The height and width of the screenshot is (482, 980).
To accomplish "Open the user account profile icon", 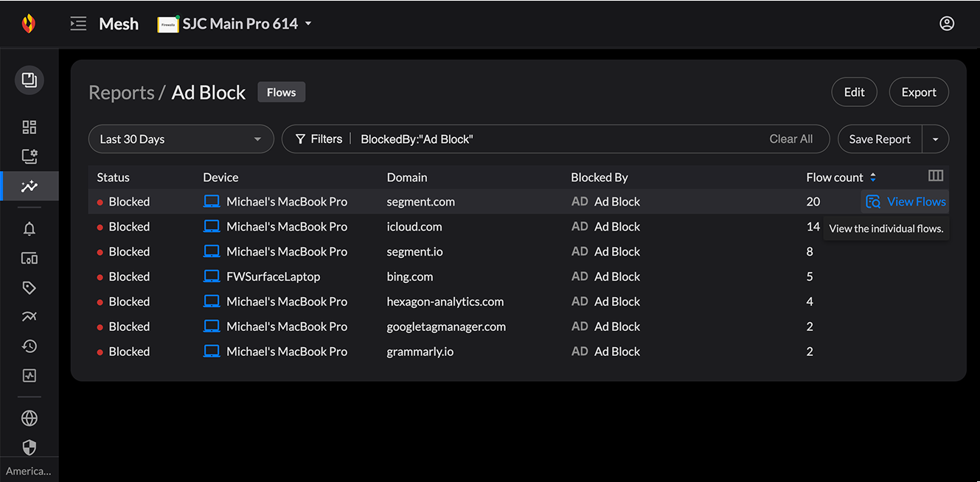I will 947,24.
